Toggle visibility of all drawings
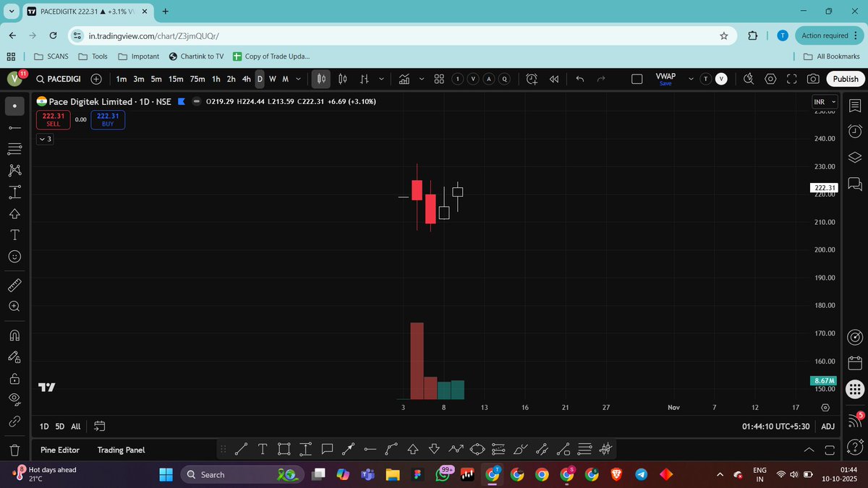This screenshot has height=488, width=868. coord(14,399)
